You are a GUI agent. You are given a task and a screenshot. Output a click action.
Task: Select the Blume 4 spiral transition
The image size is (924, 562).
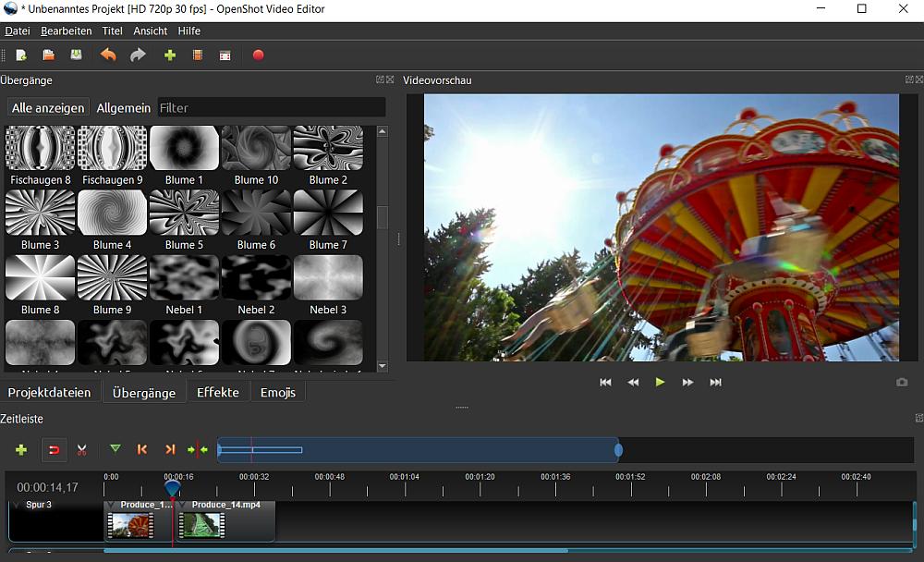112,221
